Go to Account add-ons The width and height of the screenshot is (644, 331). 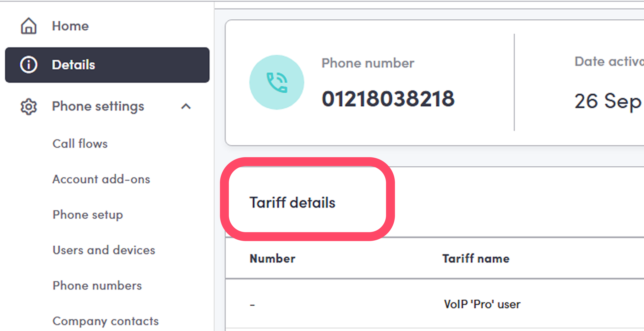101,179
